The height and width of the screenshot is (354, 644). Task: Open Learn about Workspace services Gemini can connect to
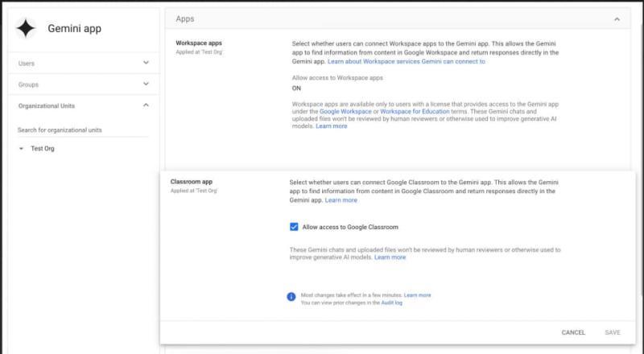(x=407, y=62)
